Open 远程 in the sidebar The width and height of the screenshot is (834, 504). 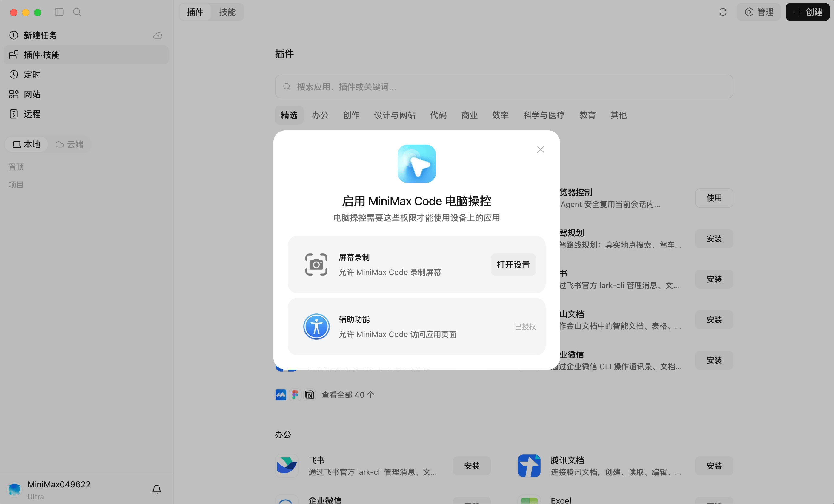pos(86,114)
